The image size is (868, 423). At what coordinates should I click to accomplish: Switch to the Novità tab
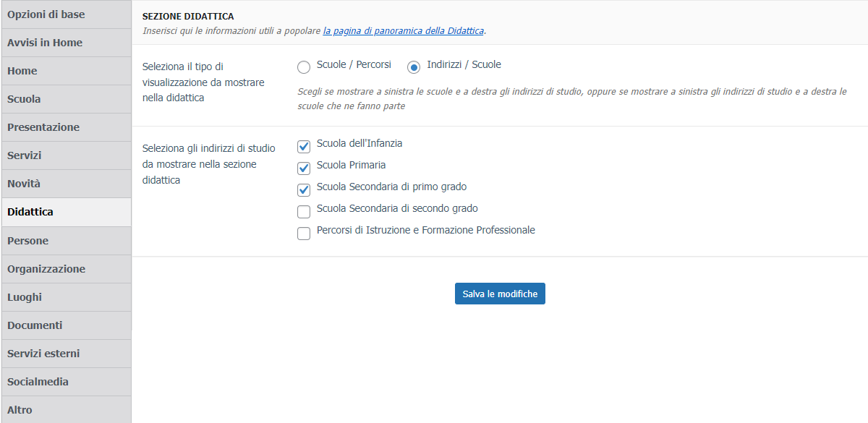pyautogui.click(x=66, y=184)
